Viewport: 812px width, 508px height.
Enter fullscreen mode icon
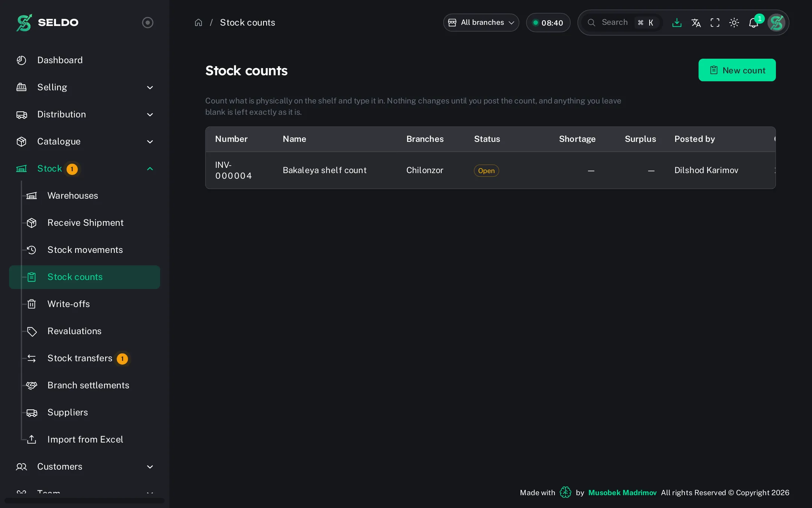coord(715,23)
